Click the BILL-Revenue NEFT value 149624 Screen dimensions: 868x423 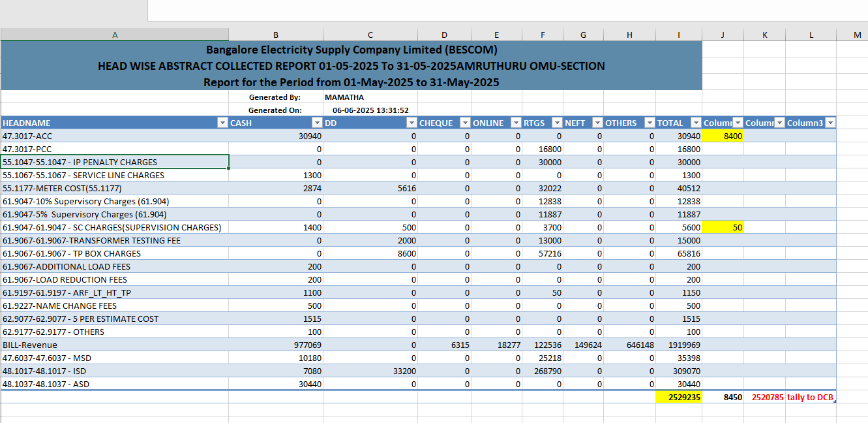pos(583,345)
